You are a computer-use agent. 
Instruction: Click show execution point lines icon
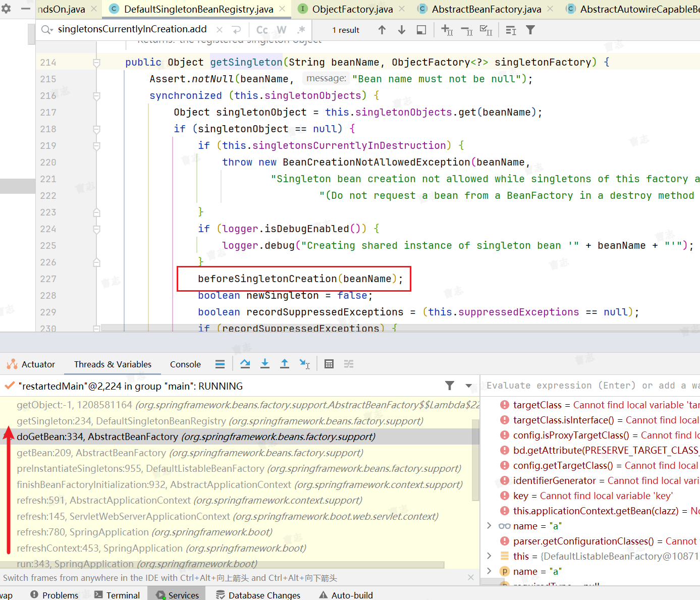click(x=220, y=364)
